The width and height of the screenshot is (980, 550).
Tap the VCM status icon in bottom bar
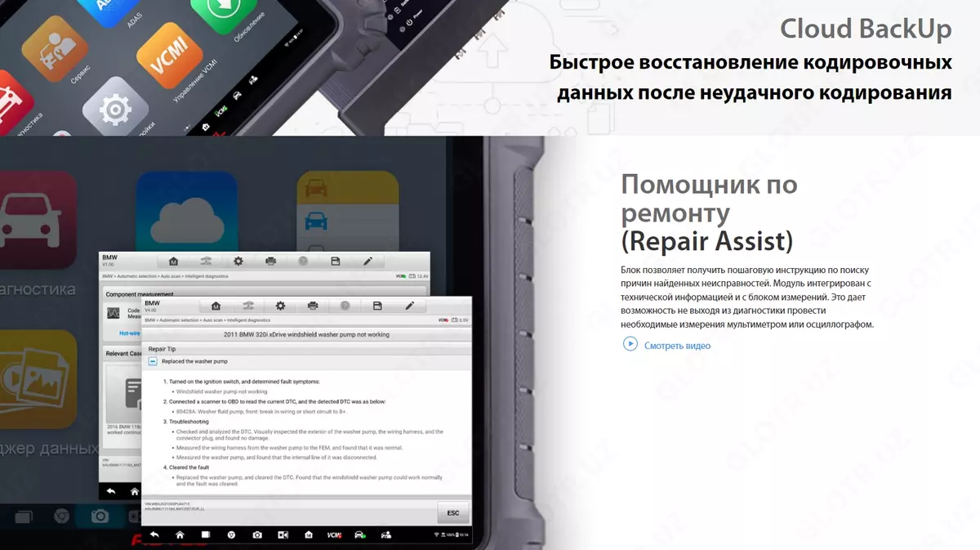[x=334, y=535]
